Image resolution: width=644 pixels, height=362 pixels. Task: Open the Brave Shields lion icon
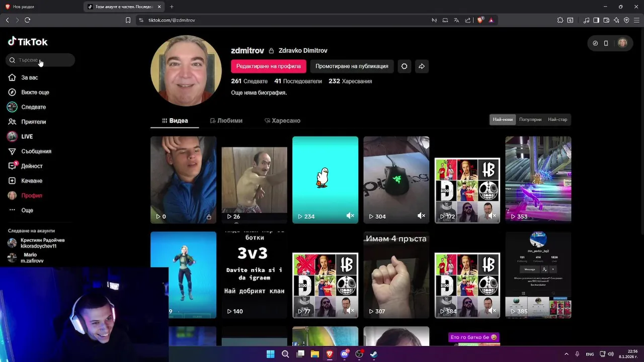point(480,20)
